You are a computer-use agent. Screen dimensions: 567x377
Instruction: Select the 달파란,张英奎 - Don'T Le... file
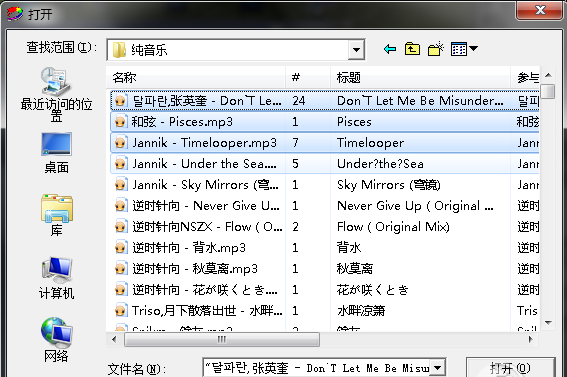(206, 101)
